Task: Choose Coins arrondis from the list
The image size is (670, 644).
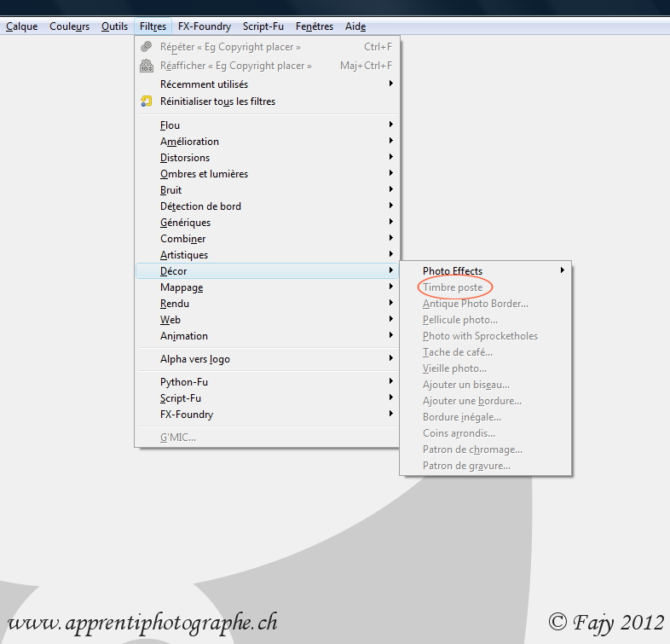Action: tap(459, 433)
